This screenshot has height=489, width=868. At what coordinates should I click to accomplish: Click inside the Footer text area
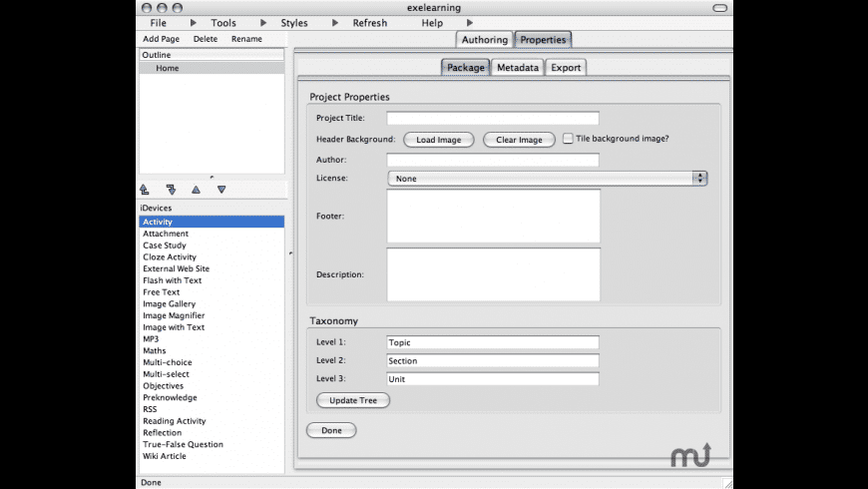tap(493, 216)
